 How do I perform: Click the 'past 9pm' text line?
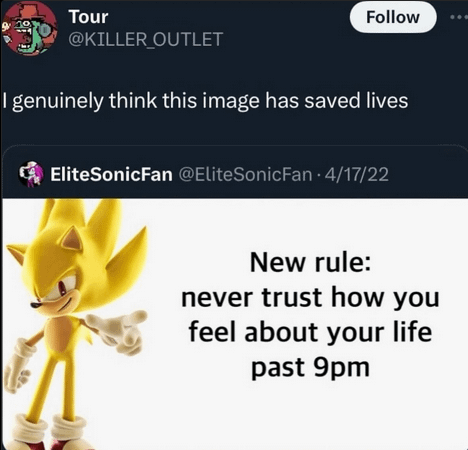pos(310,368)
